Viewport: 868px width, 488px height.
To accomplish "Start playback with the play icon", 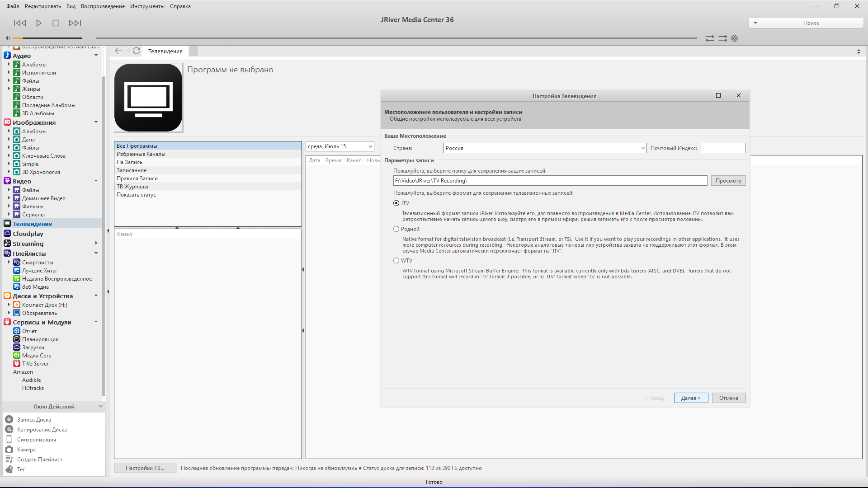I will click(x=39, y=23).
